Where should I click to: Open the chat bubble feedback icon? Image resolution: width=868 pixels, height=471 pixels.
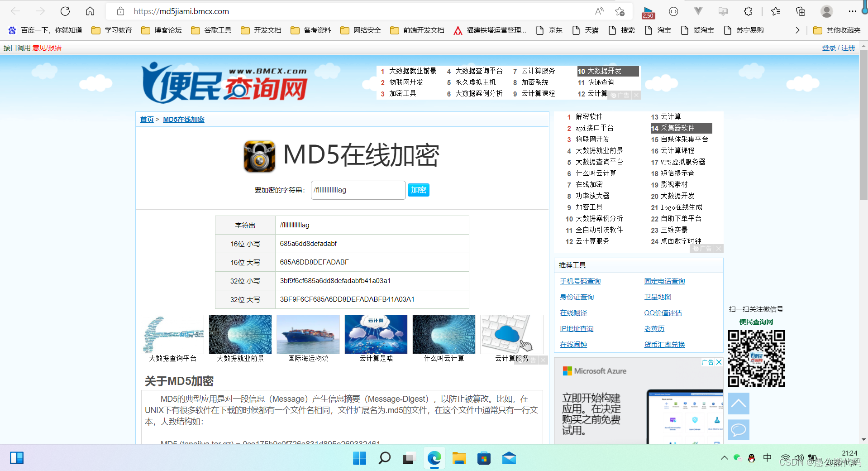pos(739,429)
